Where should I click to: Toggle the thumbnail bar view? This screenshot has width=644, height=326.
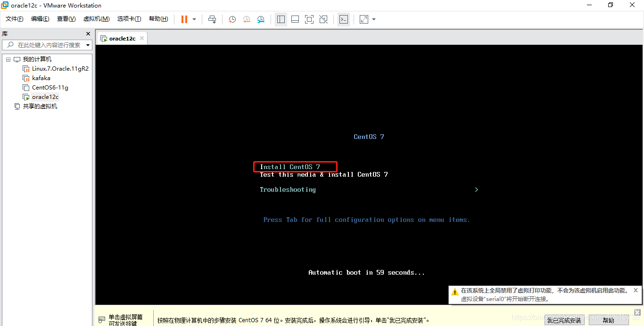[x=295, y=19]
